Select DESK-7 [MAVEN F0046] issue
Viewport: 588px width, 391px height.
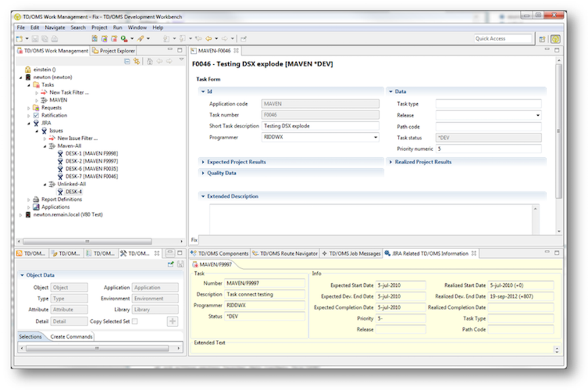pos(91,177)
